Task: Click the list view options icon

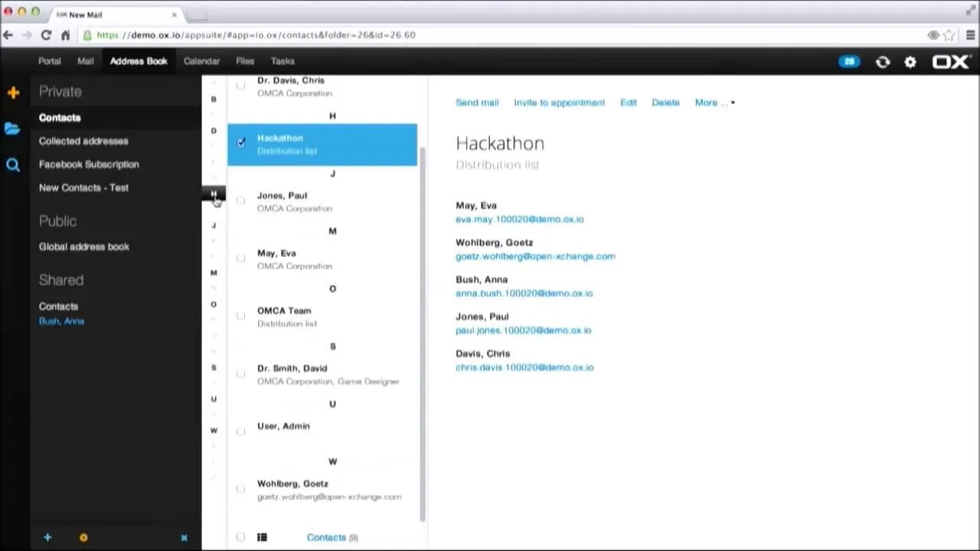Action: pyautogui.click(x=262, y=537)
